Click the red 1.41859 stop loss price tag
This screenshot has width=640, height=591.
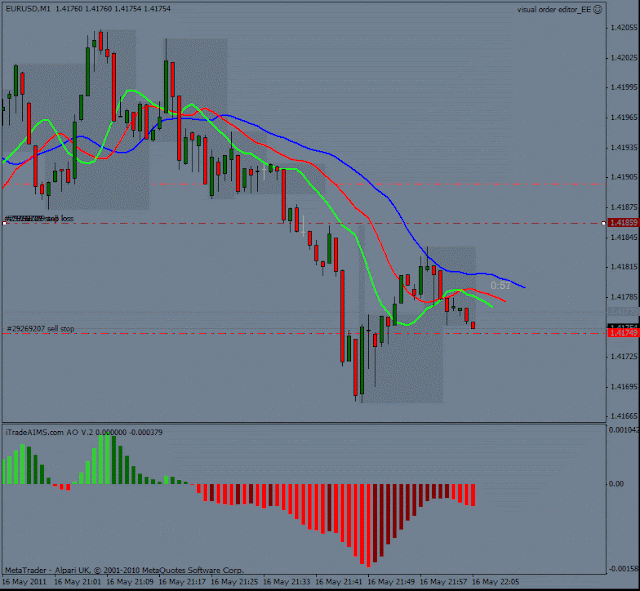623,222
